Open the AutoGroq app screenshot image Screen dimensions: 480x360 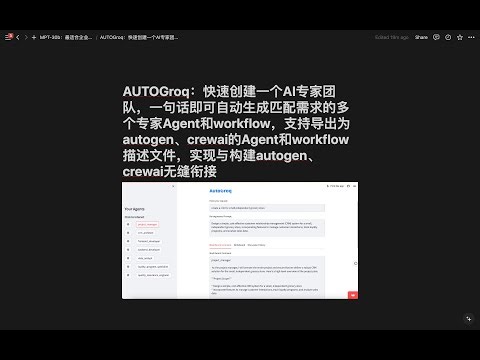point(240,240)
